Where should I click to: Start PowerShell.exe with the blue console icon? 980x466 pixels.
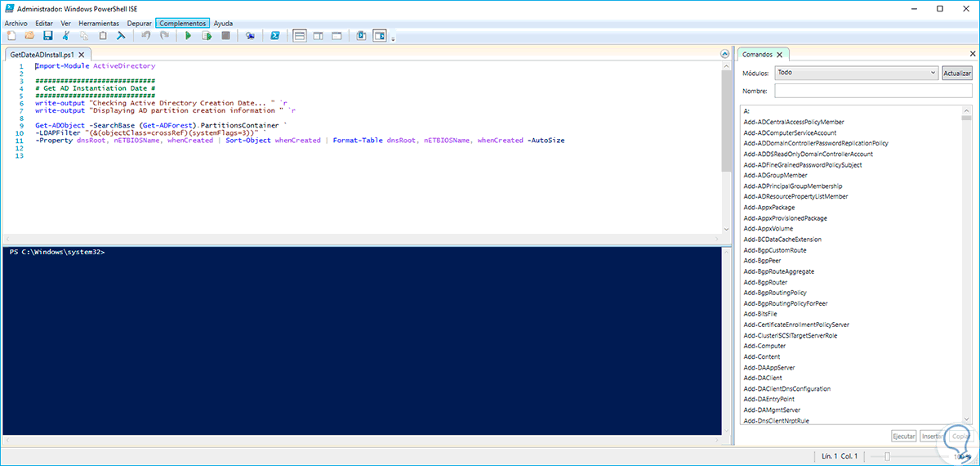(x=275, y=36)
